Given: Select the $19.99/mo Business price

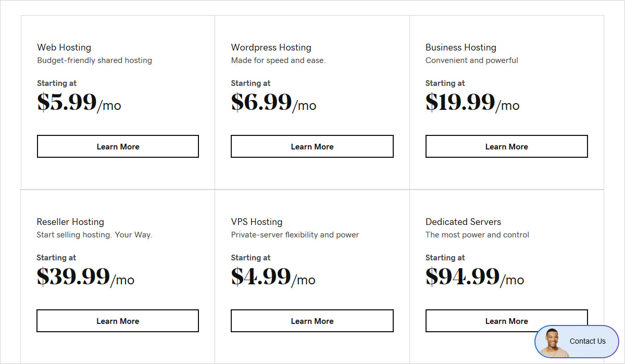Looking at the screenshot, I should 472,103.
